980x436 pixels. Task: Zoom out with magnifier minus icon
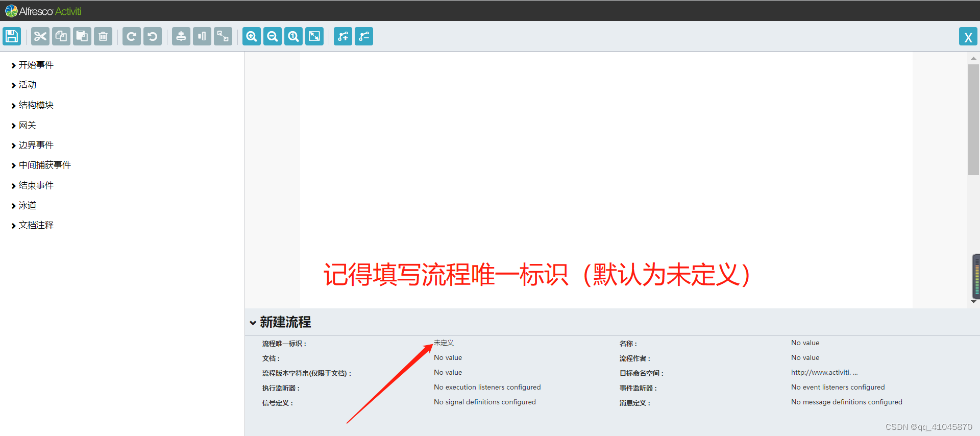click(273, 36)
